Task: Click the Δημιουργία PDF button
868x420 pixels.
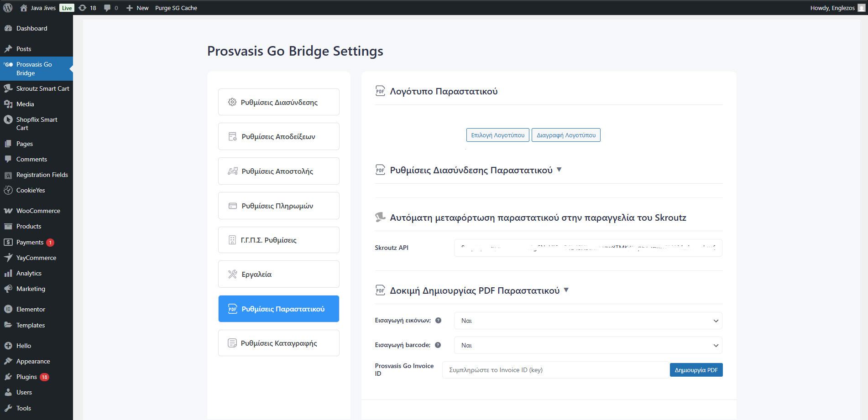Action: [696, 370]
